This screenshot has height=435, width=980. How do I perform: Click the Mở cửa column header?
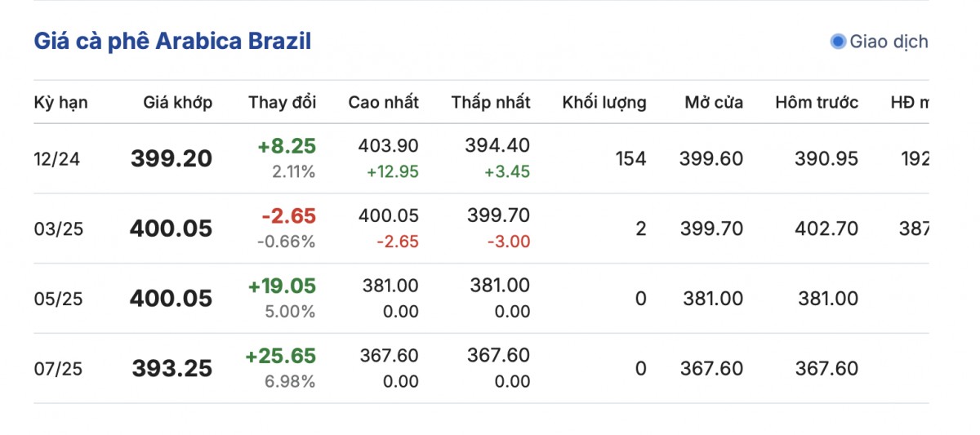coord(714,102)
